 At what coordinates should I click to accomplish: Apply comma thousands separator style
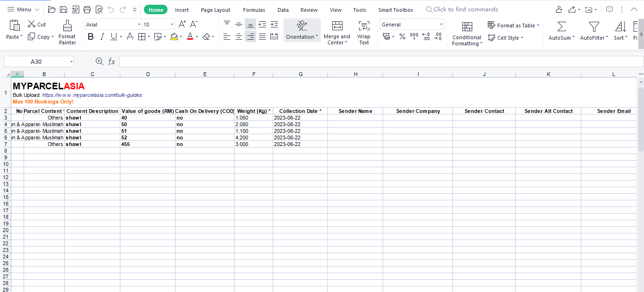tap(414, 36)
